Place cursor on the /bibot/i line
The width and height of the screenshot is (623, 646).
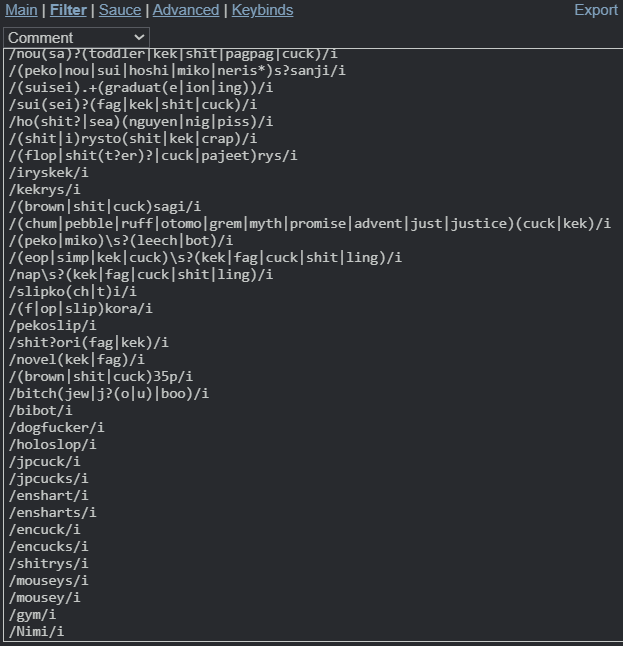(40, 410)
